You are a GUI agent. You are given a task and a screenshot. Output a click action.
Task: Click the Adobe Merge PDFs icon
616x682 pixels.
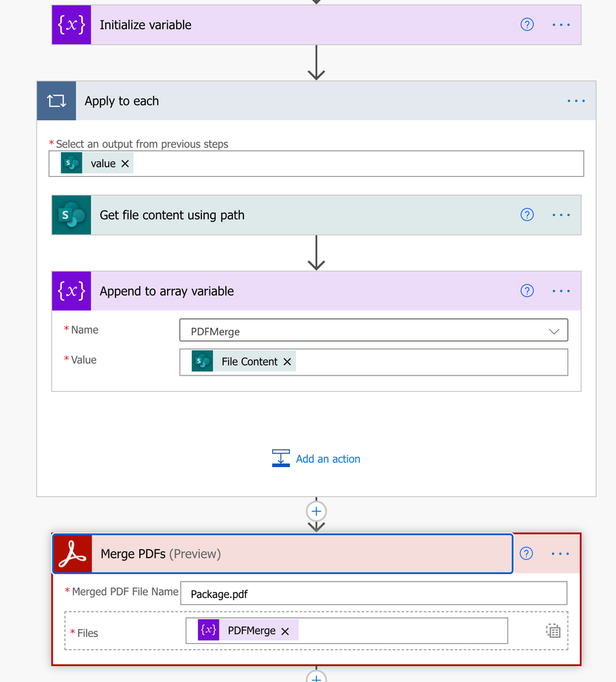pos(72,554)
